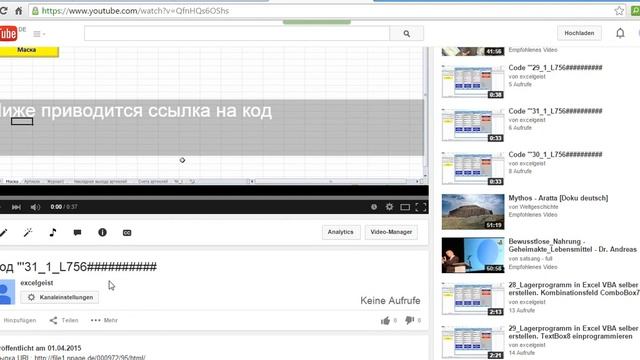
Task: Enter fullscreen video mode
Action: click(x=421, y=207)
